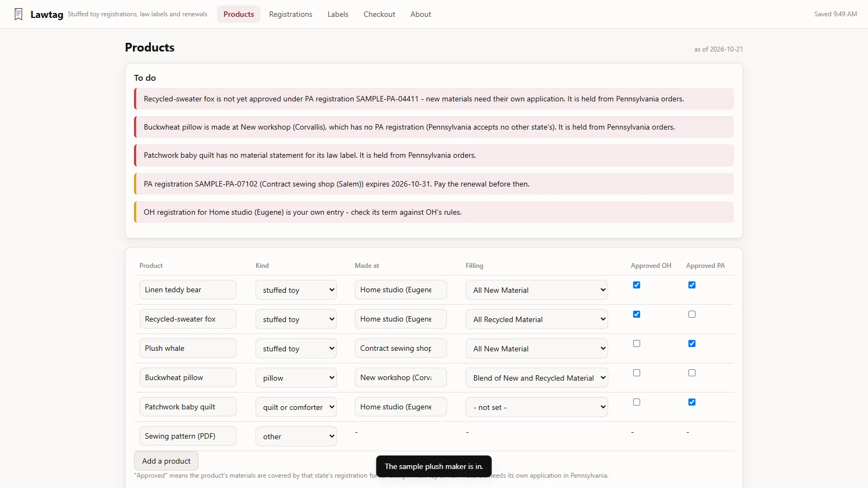868x488 pixels.
Task: Open Filling dropdown for Plush whale
Action: pyautogui.click(x=537, y=349)
